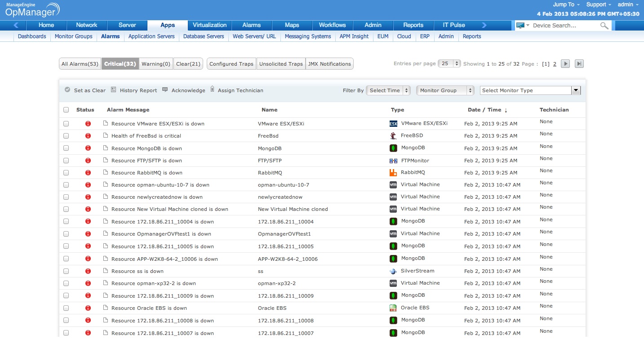Show the Warning(0) alarms
644x344 pixels.
coord(156,64)
